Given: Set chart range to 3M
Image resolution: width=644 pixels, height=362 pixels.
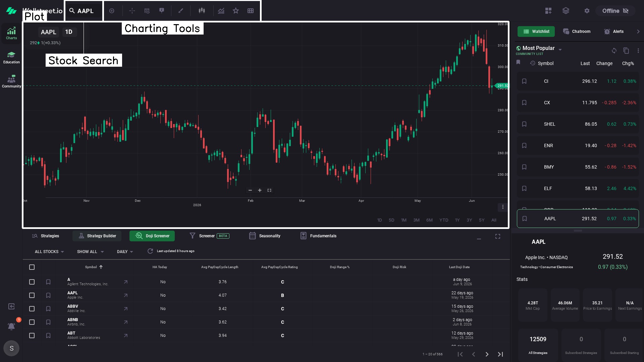Looking at the screenshot, I should coord(416,220).
